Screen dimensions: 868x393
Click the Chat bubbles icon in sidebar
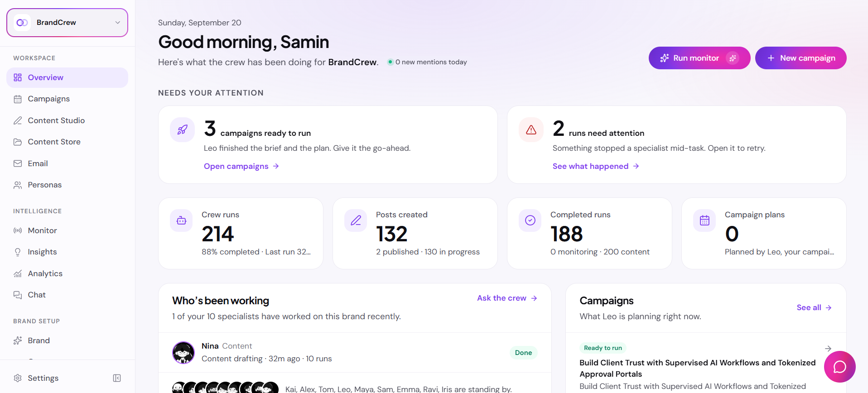click(18, 295)
